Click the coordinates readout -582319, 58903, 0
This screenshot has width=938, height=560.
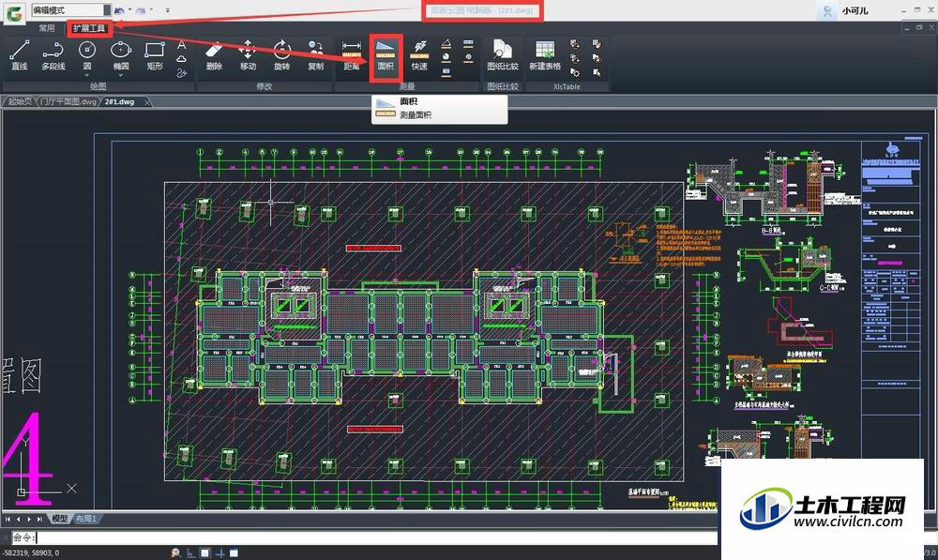[x=31, y=553]
